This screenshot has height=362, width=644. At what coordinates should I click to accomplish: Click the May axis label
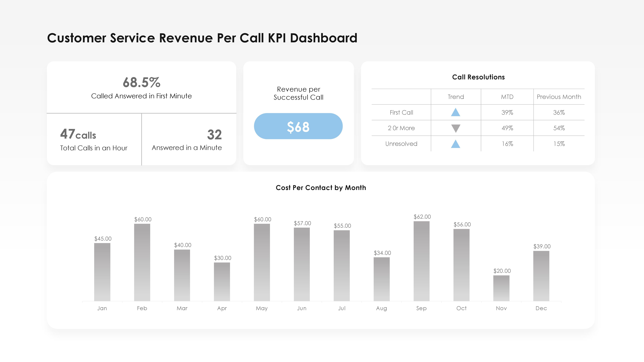(262, 308)
